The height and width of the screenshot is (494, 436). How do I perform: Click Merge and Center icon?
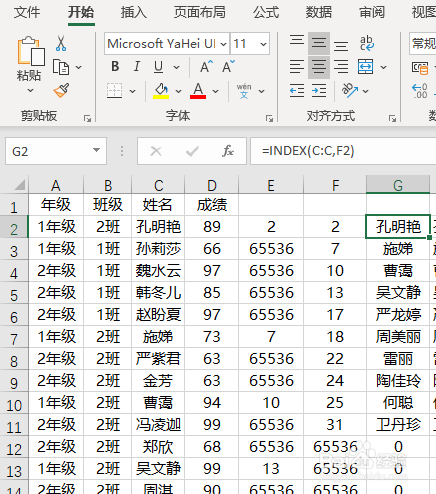[366, 67]
